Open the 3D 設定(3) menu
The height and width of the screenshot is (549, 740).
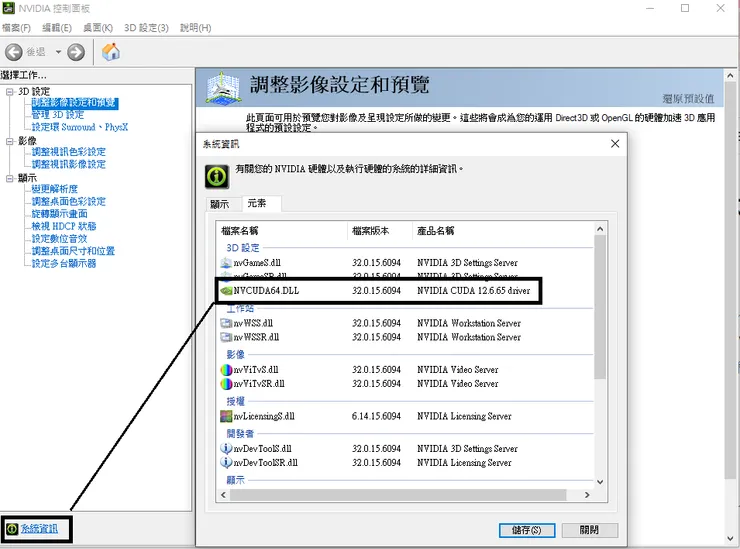146,28
